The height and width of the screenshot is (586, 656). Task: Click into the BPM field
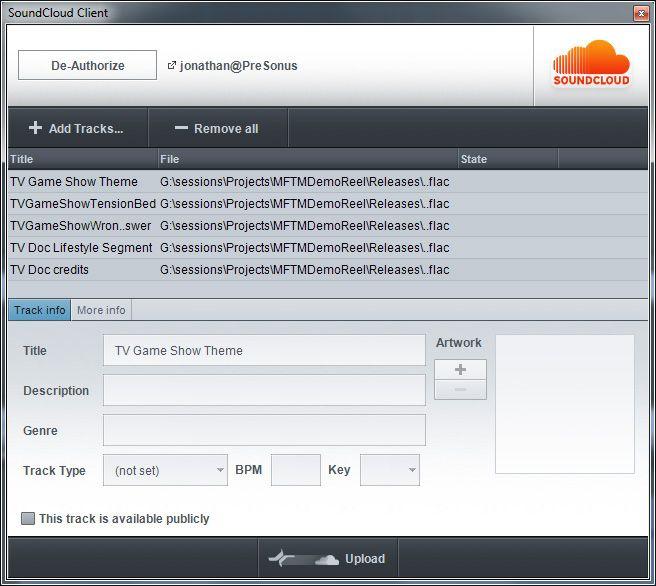(296, 470)
